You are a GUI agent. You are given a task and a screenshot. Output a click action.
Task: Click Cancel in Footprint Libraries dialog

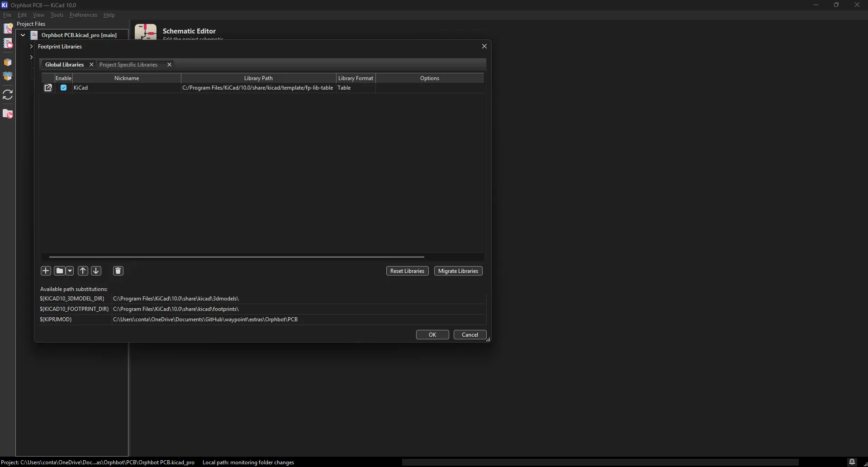[x=470, y=334]
